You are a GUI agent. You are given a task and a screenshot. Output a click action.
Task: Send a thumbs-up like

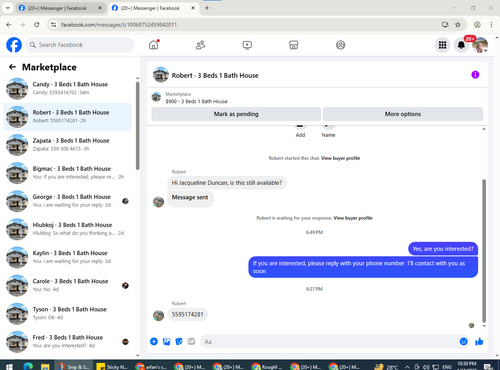pyautogui.click(x=479, y=341)
